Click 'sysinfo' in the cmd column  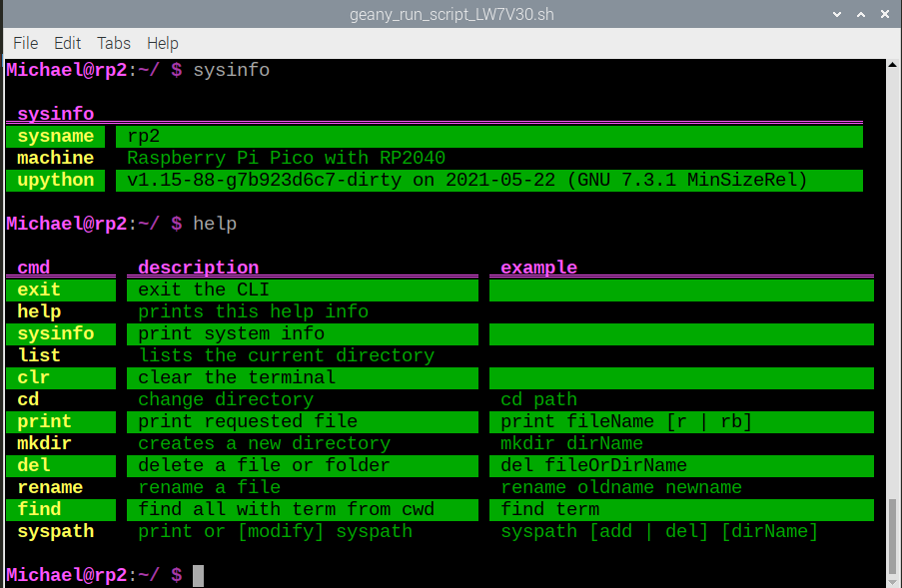click(55, 333)
